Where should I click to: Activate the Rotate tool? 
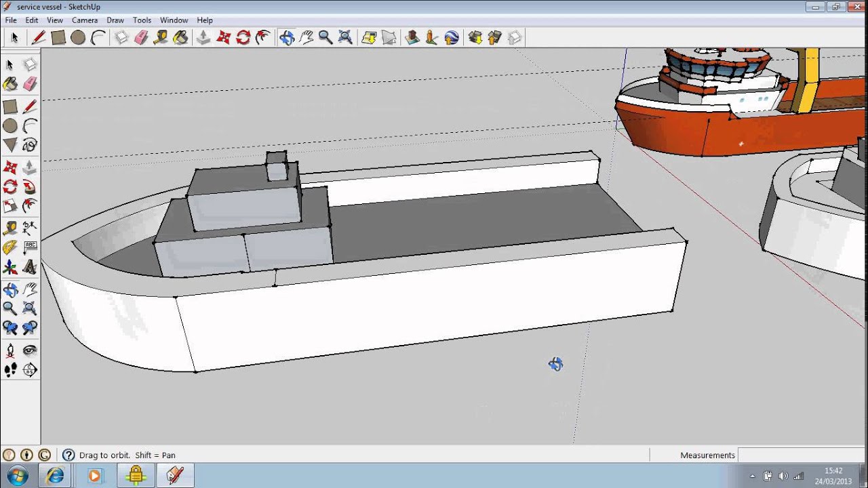click(x=243, y=38)
